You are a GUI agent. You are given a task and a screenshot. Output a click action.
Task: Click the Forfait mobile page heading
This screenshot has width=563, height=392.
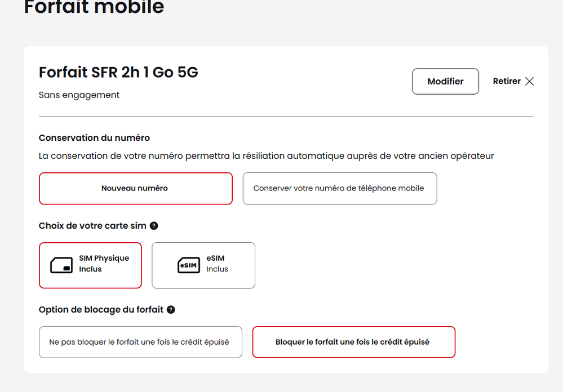[94, 7]
